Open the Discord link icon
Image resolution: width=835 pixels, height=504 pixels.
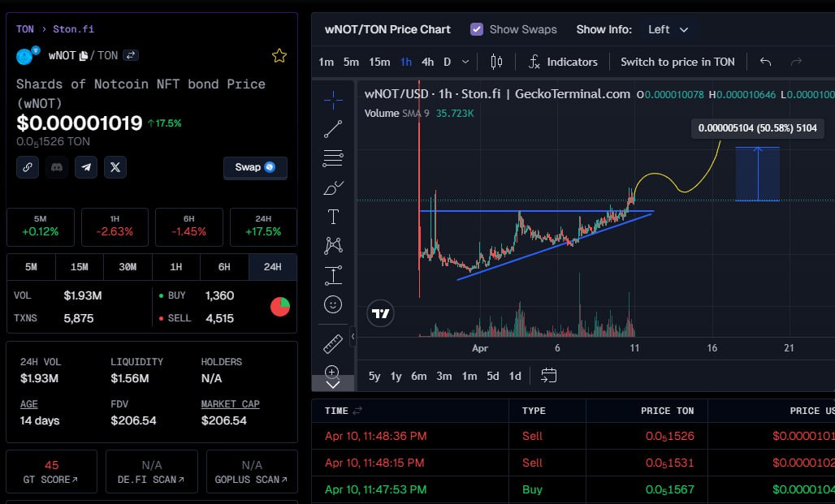56,167
